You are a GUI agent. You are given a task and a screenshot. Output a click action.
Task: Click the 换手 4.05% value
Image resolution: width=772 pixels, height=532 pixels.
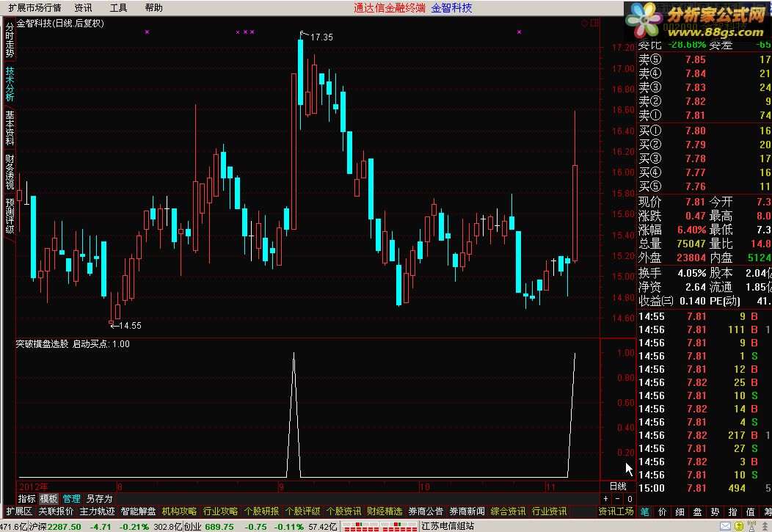point(692,273)
